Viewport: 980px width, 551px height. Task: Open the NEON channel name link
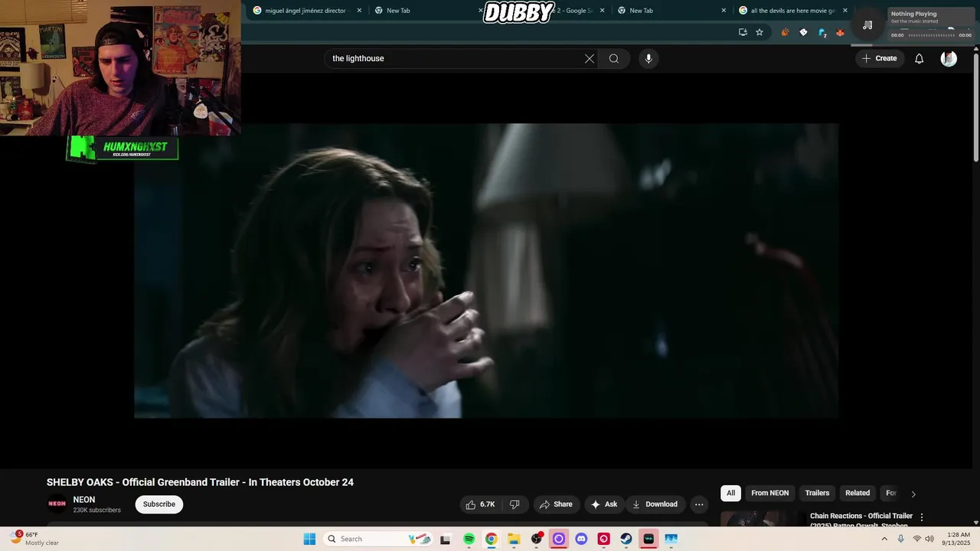[x=84, y=500]
